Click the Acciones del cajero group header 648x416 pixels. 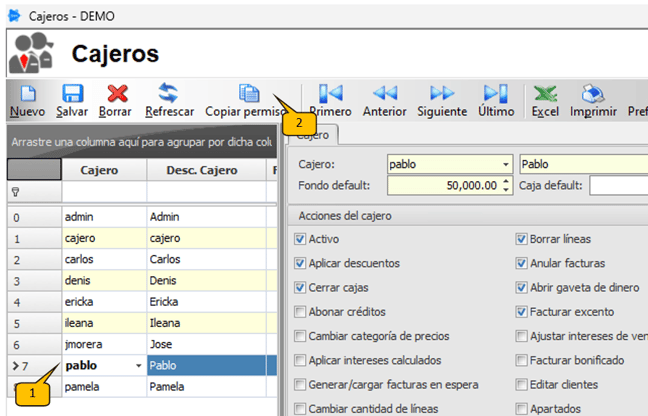468,216
